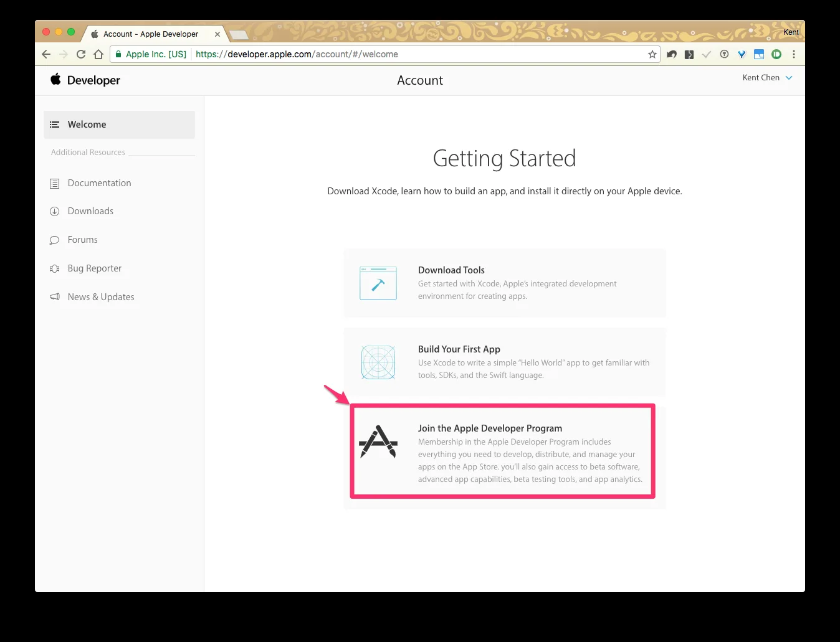Go to the Forums link
The width and height of the screenshot is (840, 642).
pos(83,240)
